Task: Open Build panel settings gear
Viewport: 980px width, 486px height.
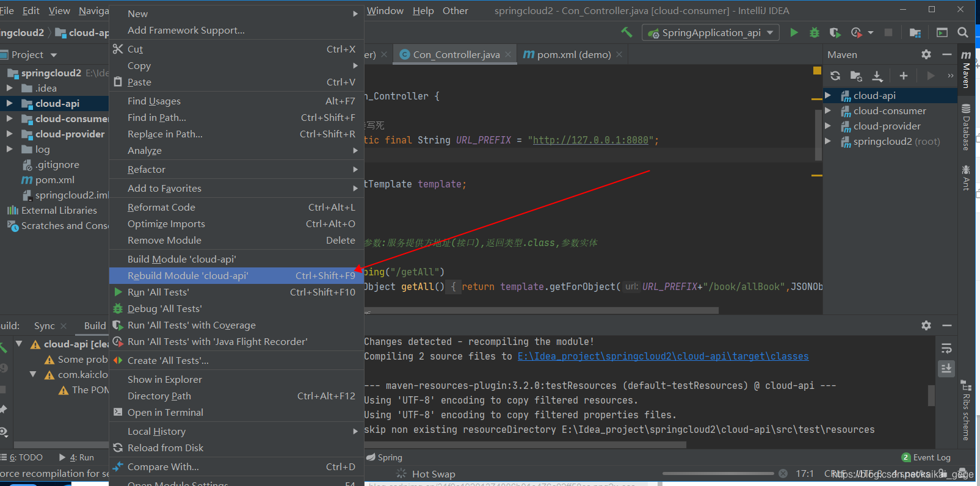Action: [926, 325]
